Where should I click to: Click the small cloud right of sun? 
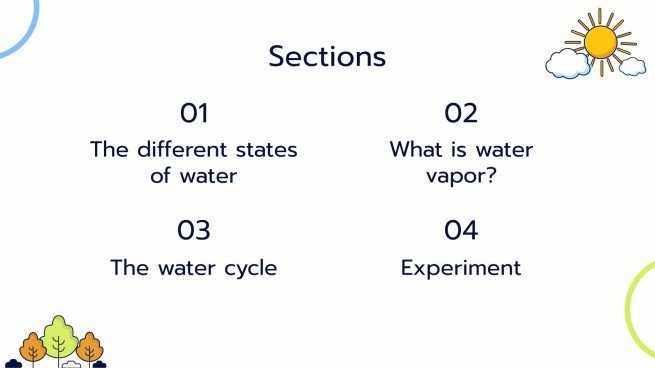(632, 66)
